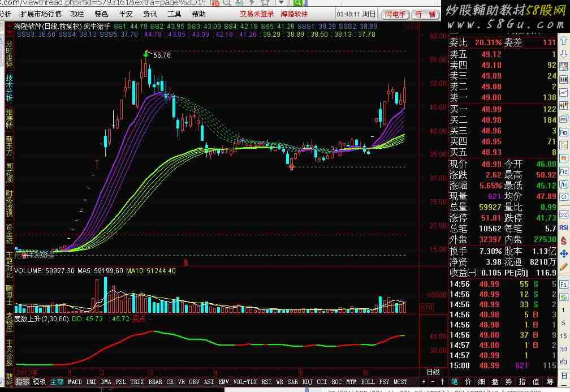Image resolution: width=570 pixels, height=392 pixels.
Task: Open the 同花顺 sidebar tab
Action: point(9,173)
